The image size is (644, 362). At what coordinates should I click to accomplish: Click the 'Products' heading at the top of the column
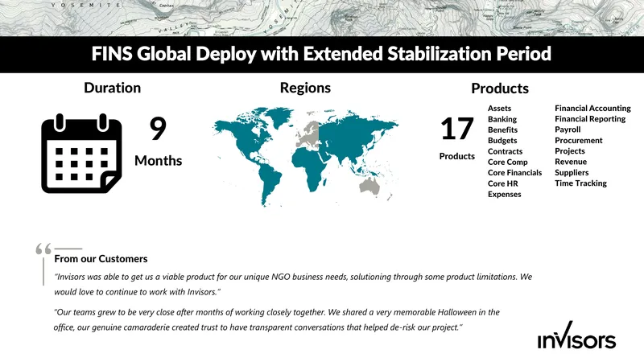(500, 88)
